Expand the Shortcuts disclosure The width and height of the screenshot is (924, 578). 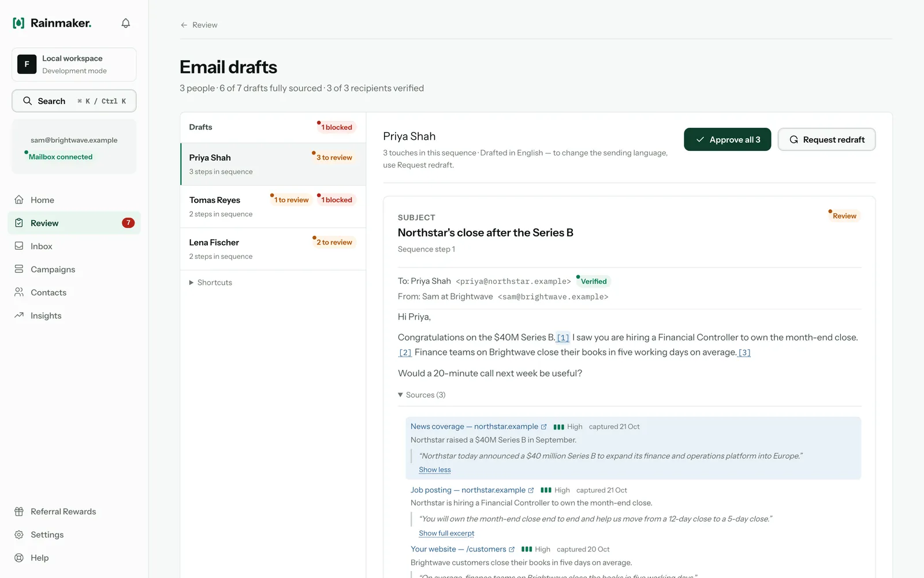tap(211, 282)
